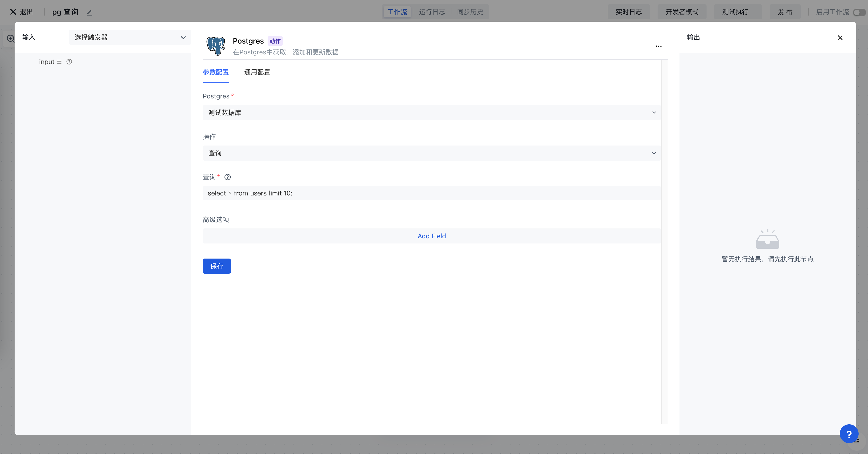Click the pencil icon to rename pg 查询
The height and width of the screenshot is (454, 868).
(89, 13)
